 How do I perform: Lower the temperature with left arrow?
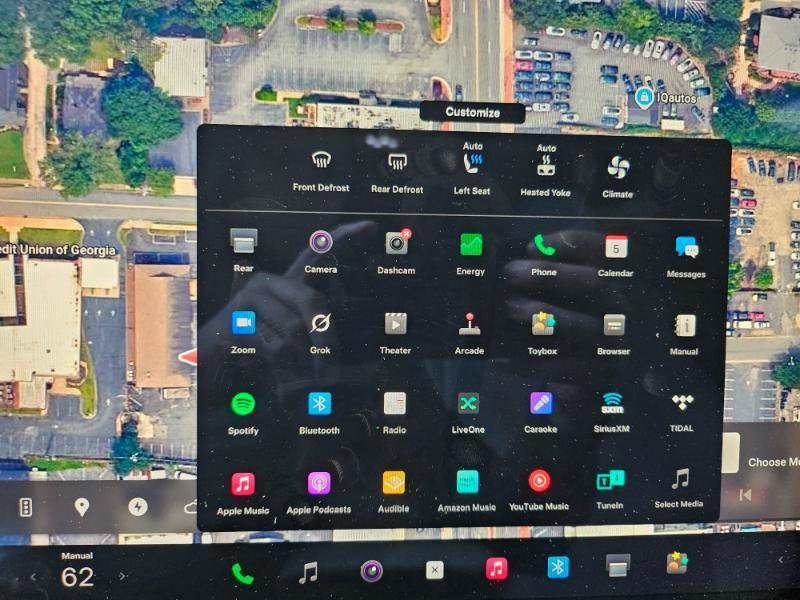click(x=34, y=577)
